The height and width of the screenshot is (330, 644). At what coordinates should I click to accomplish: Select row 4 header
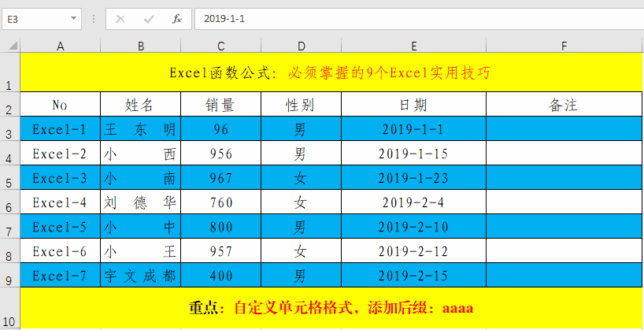(x=10, y=153)
